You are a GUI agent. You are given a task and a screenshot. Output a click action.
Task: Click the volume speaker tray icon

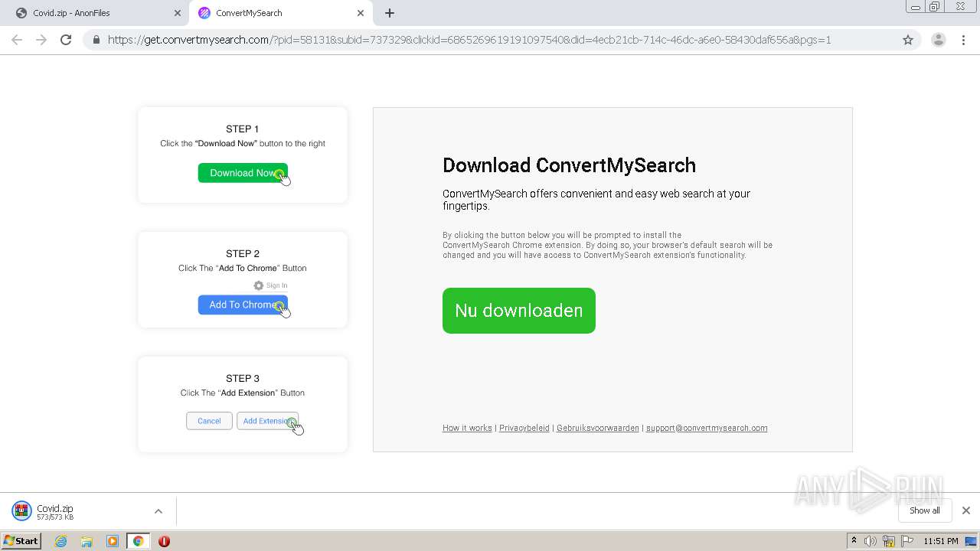[871, 541]
